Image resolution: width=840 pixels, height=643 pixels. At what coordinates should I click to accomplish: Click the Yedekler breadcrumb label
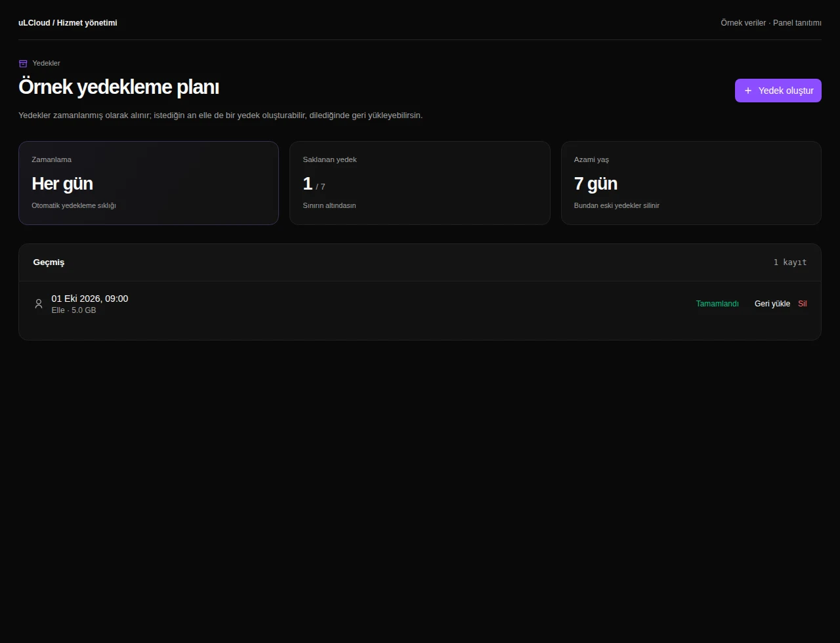[47, 64]
